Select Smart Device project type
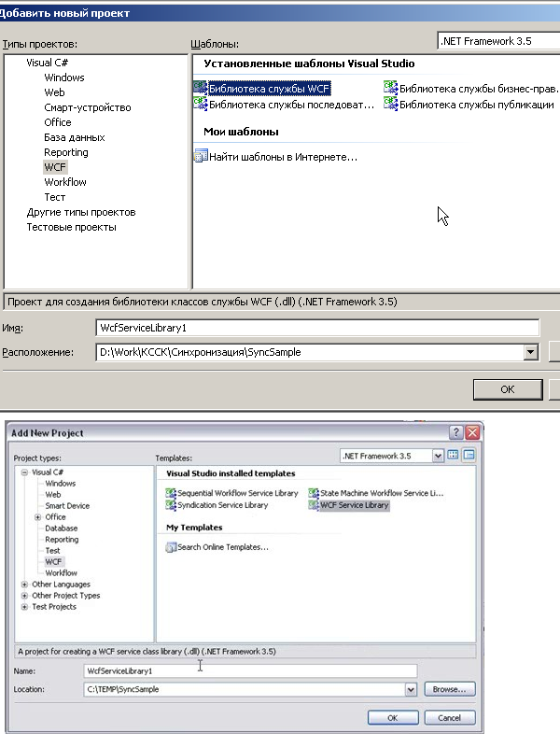 (67, 506)
